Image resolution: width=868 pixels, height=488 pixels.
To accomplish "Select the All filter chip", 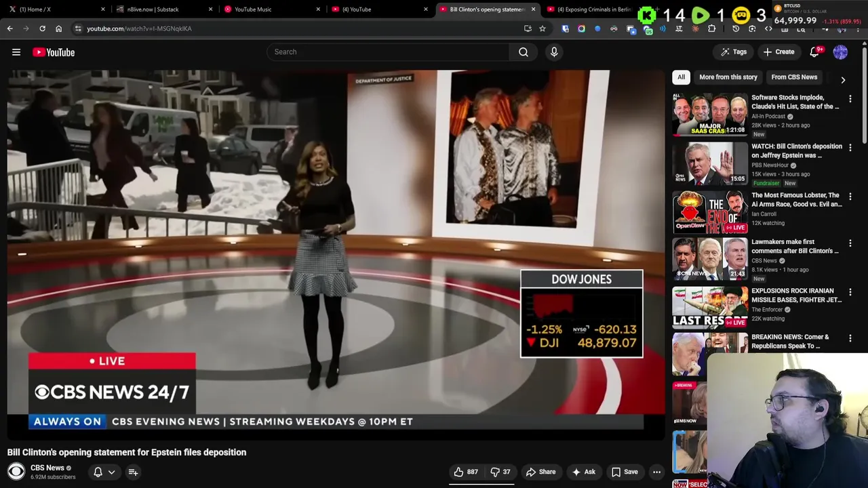I will coord(681,77).
